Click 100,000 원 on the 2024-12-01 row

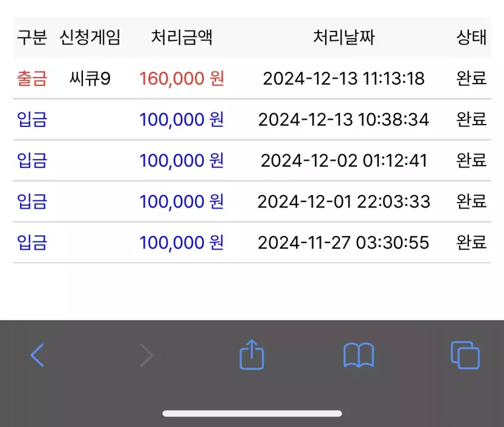(181, 202)
